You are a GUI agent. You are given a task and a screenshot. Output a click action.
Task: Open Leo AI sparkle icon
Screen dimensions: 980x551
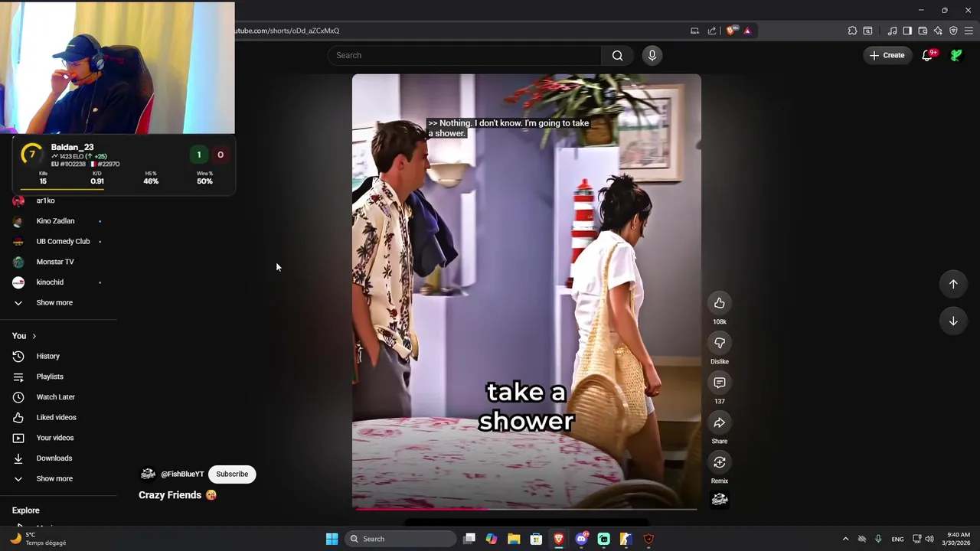pyautogui.click(x=938, y=31)
